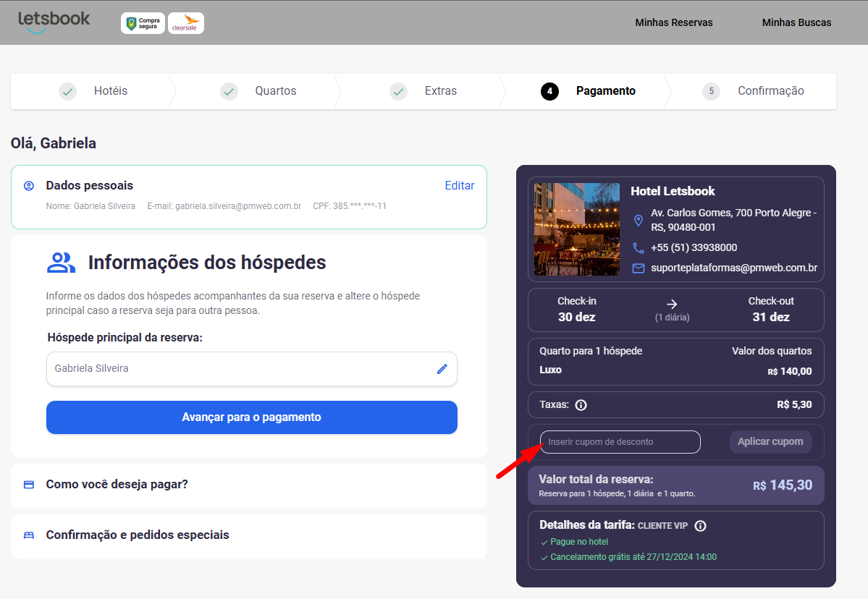Click the Aplicar cupom button
This screenshot has width=868, height=599.
tap(770, 442)
